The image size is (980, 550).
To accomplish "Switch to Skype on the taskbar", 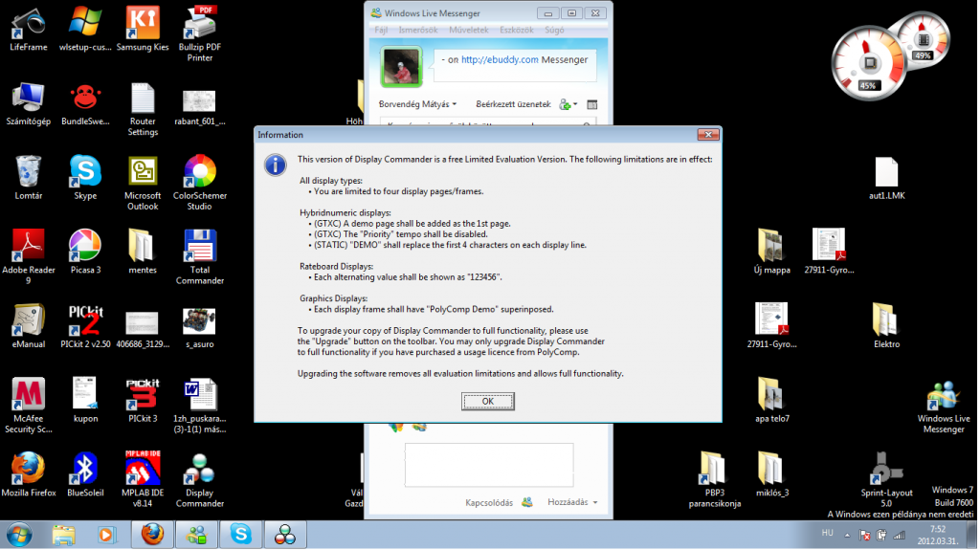I will pos(240,535).
